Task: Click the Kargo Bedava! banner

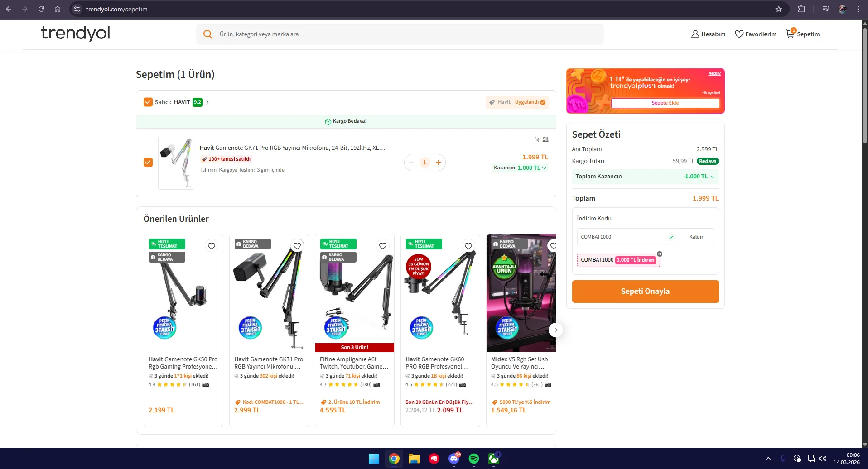Action: point(346,121)
